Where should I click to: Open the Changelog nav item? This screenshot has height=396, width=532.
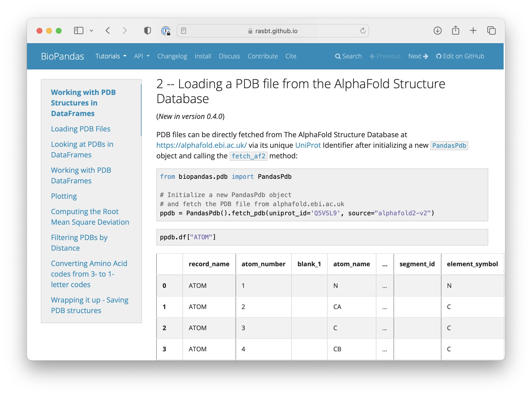(172, 56)
